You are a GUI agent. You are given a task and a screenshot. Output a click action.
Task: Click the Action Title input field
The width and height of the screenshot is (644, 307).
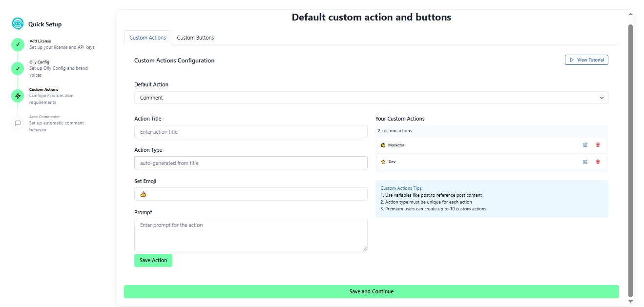point(250,131)
